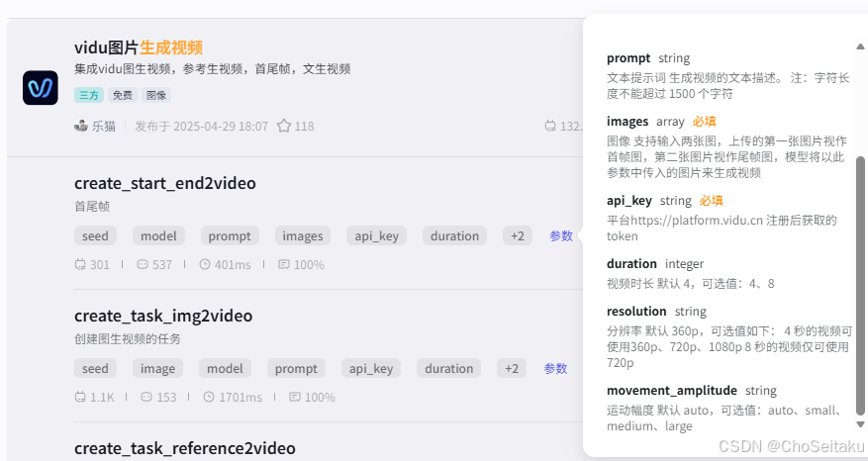The height and width of the screenshot is (461, 868).
Task: Open the create_task_reference2video tool
Action: tap(185, 448)
